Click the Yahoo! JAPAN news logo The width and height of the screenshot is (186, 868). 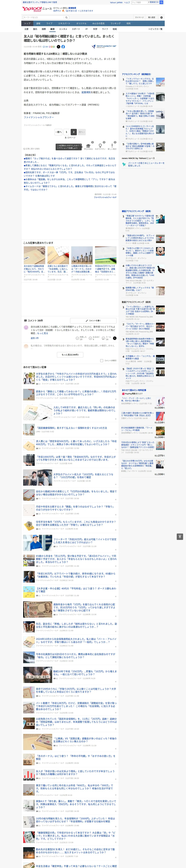pyautogui.click(x=37, y=9)
